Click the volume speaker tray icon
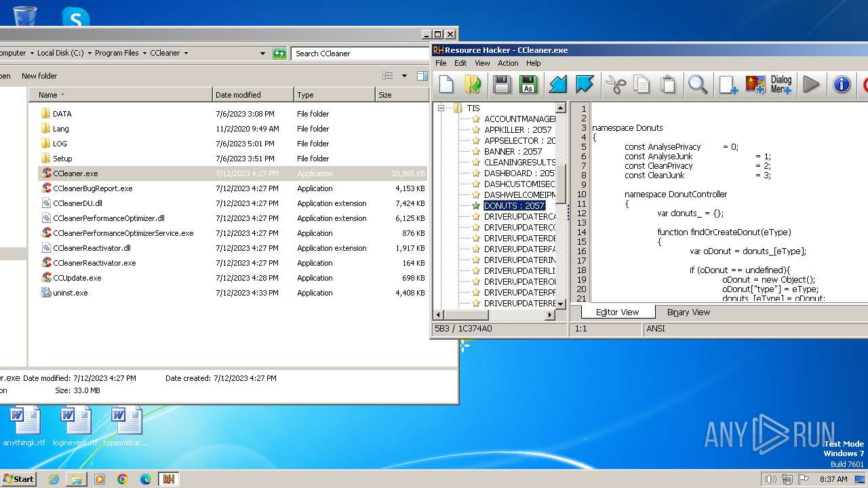Image resolution: width=868 pixels, height=488 pixels. [770, 479]
